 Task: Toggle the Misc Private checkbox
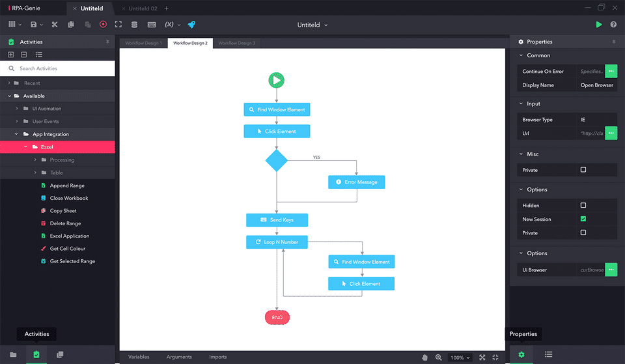point(583,170)
